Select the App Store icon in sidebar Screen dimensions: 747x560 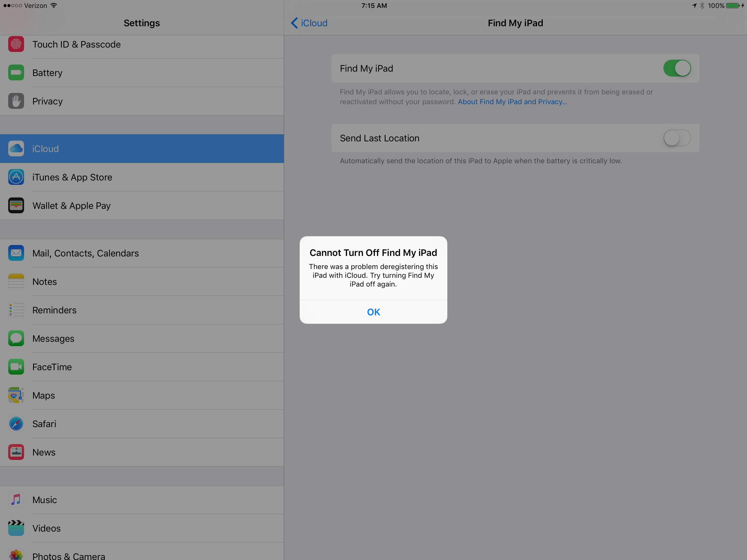tap(16, 177)
